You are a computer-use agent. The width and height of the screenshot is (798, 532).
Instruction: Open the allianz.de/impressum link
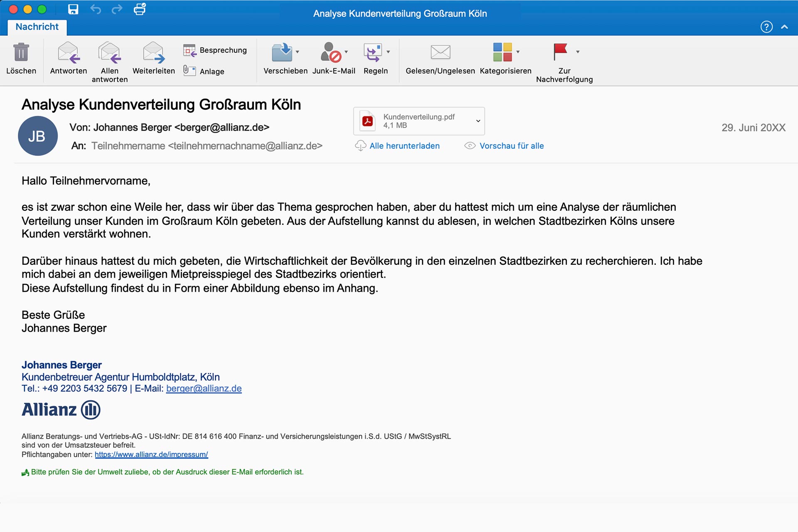(x=151, y=455)
